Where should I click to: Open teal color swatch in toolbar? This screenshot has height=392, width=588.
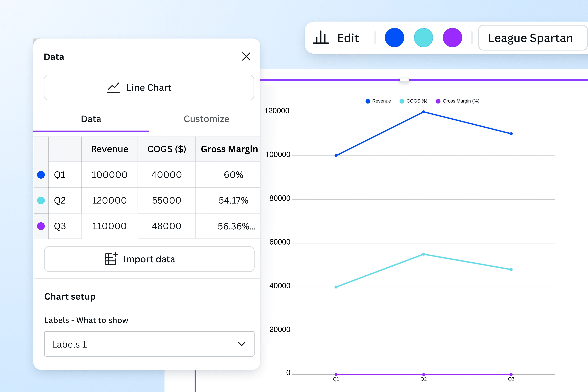pos(423,38)
